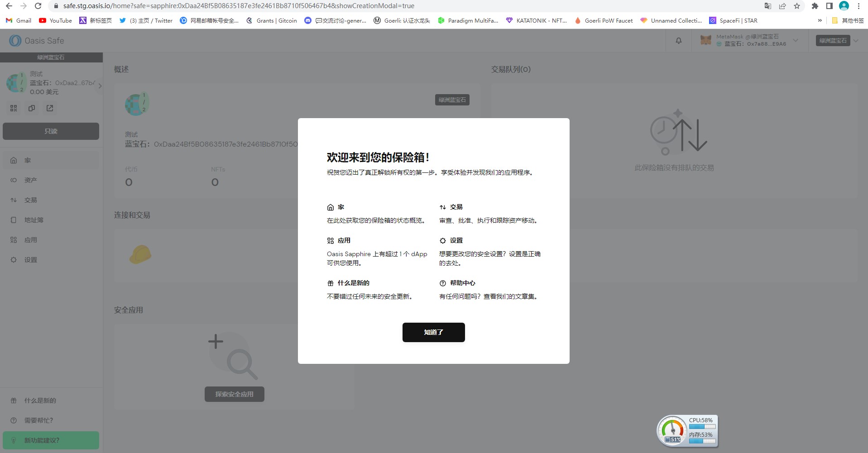Click the CPU usage monitor widget
Viewport: 868px width, 453px height.
[x=687, y=431]
